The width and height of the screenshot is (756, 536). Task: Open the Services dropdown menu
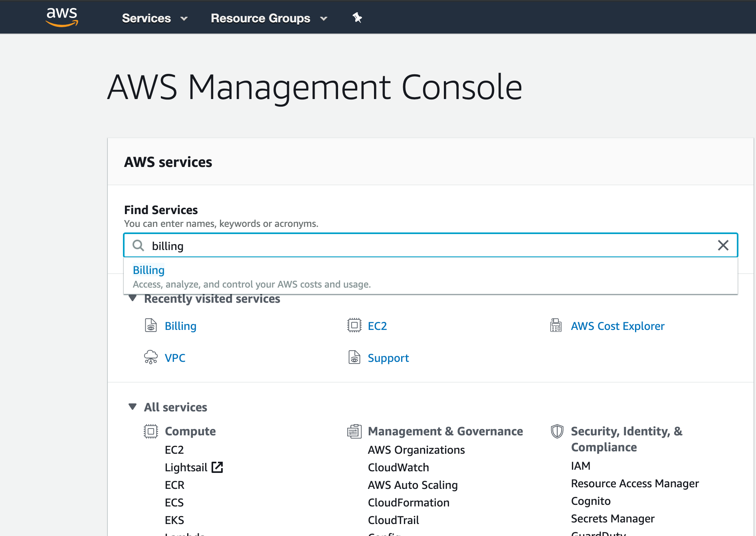[155, 18]
